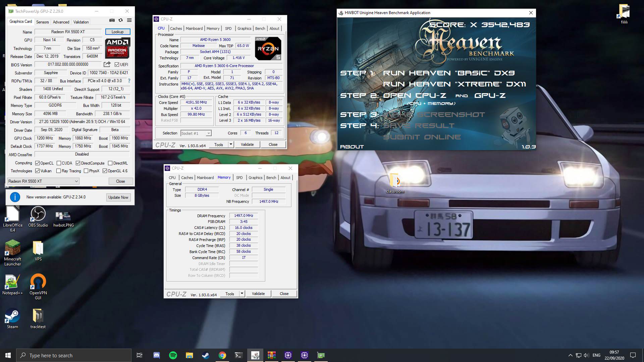Select the classroom folder on desktop
Screen dimensions: 644x362
[395, 183]
